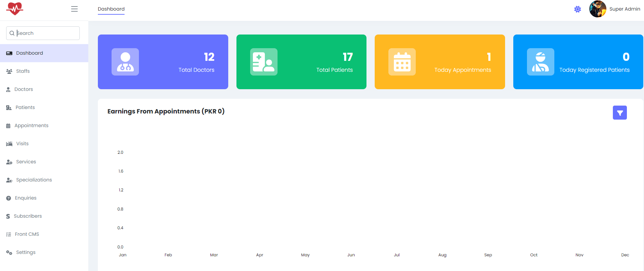The height and width of the screenshot is (271, 644).
Task: Click the Patients icon in sidebar
Action: (9, 108)
